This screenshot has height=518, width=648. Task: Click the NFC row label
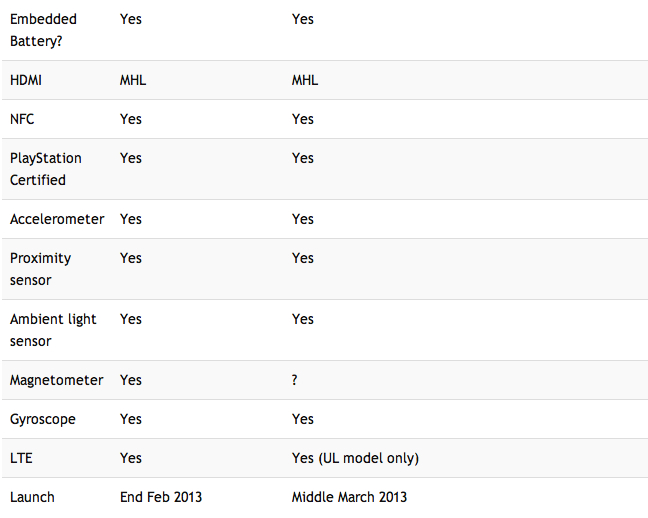(x=22, y=119)
